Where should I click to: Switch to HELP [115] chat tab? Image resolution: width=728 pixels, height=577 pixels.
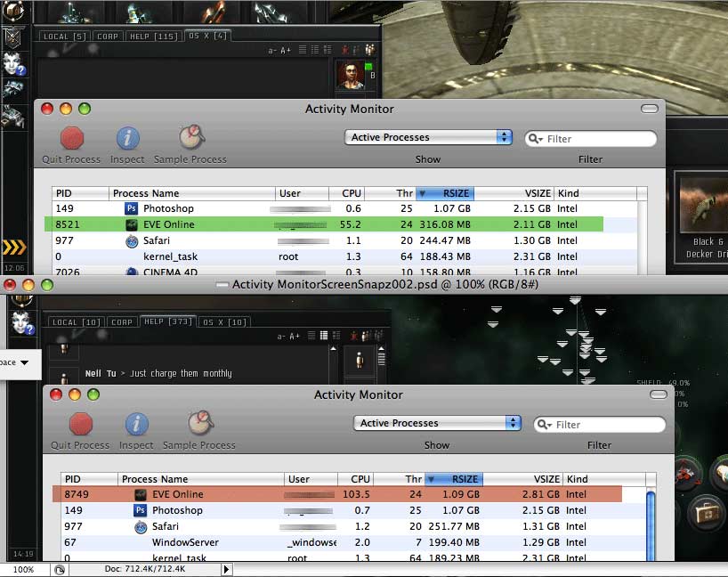click(154, 37)
